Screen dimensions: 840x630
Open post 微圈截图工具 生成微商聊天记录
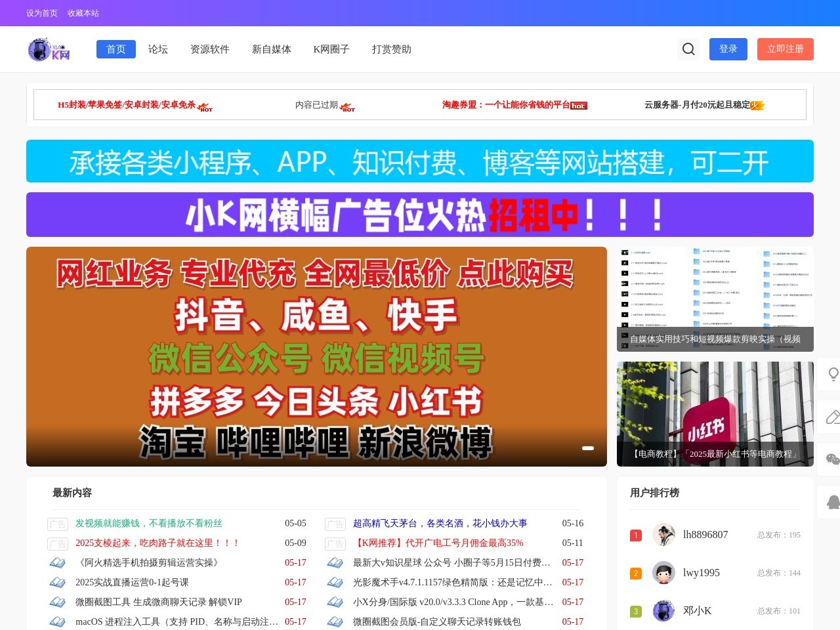point(159,602)
